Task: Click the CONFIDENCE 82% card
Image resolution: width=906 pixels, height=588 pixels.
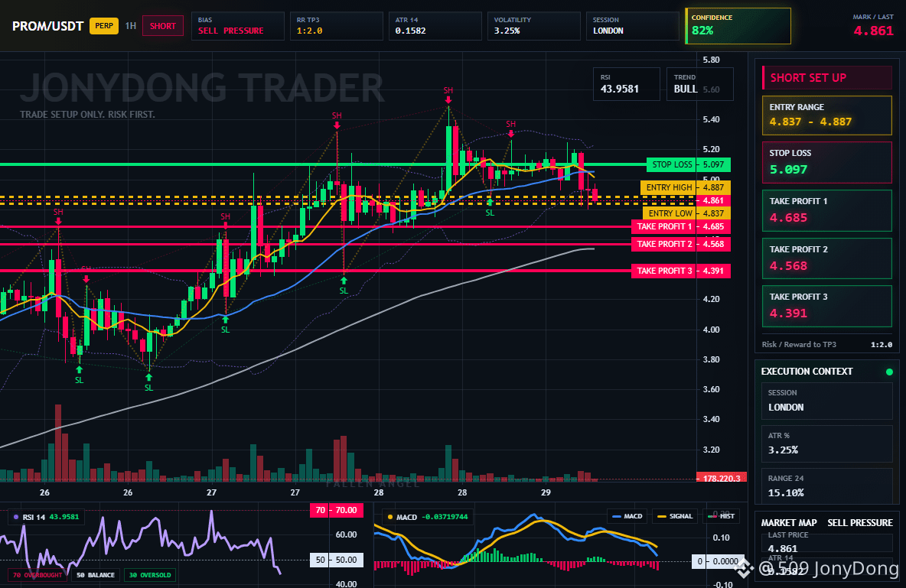Action: [738, 26]
